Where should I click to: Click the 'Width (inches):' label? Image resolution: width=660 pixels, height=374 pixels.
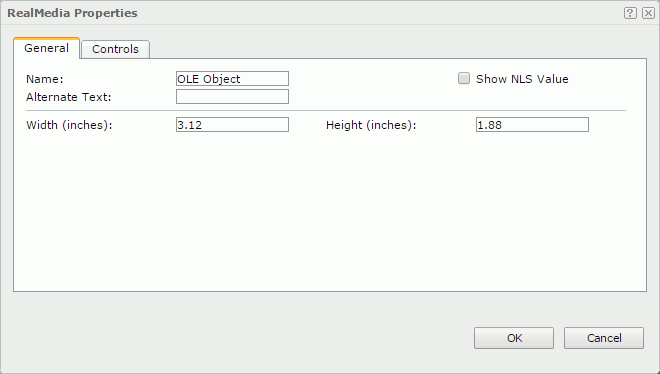pyautogui.click(x=69, y=125)
